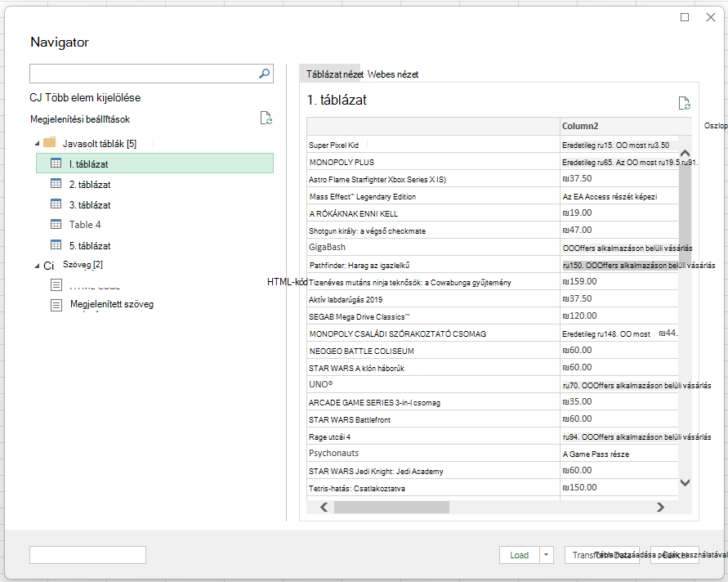The width and height of the screenshot is (728, 582).
Task: Click the refresh preview icon near 1. táblázat
Action: click(x=685, y=103)
